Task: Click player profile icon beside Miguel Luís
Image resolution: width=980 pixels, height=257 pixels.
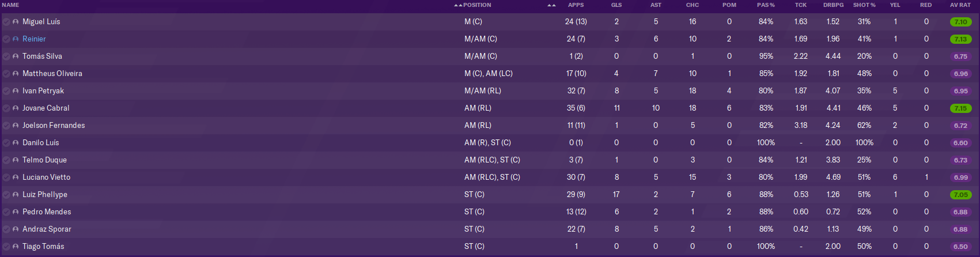Action: pyautogui.click(x=16, y=22)
